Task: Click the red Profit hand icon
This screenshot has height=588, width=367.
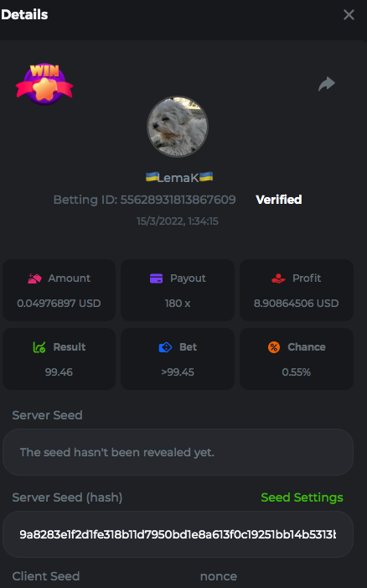Action: point(278,278)
